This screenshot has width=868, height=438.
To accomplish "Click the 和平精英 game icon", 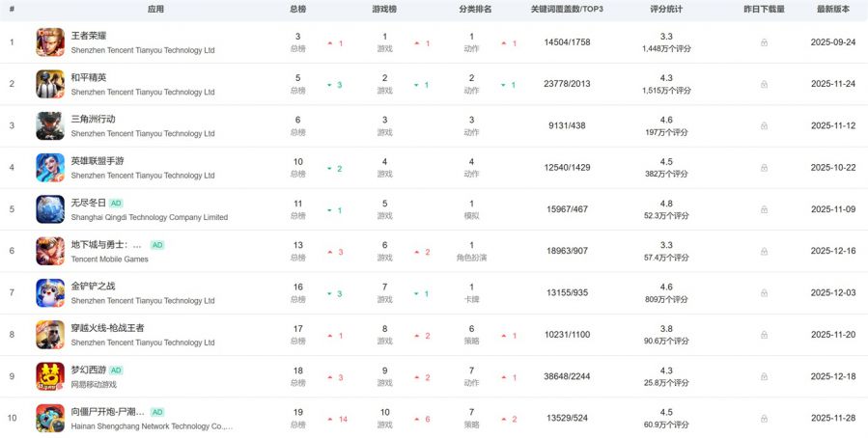I will tap(50, 84).
